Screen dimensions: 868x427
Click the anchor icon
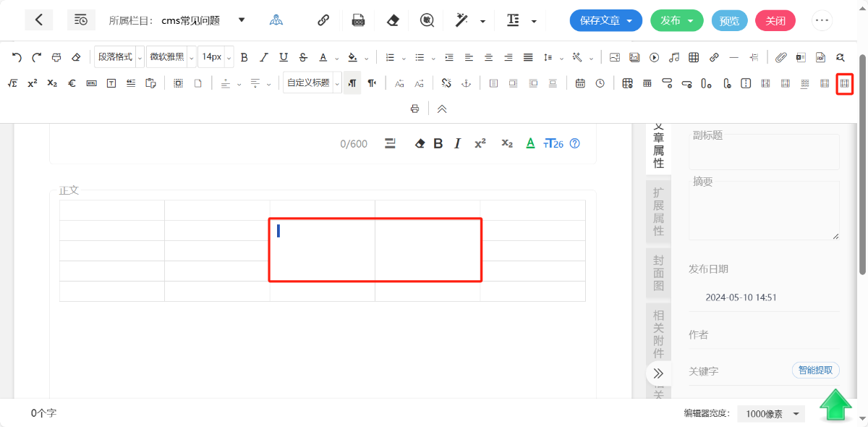467,83
